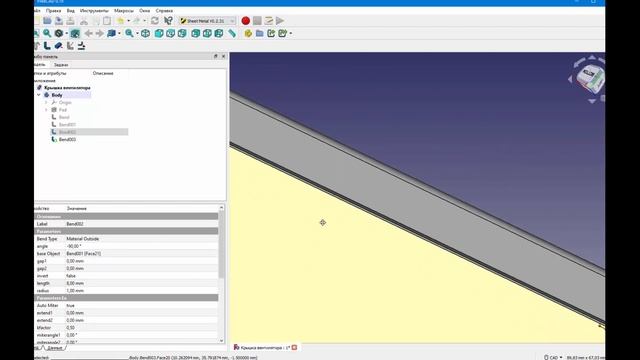The width and height of the screenshot is (640, 360).
Task: Click the Create group folder icon
Action: tap(260, 33)
